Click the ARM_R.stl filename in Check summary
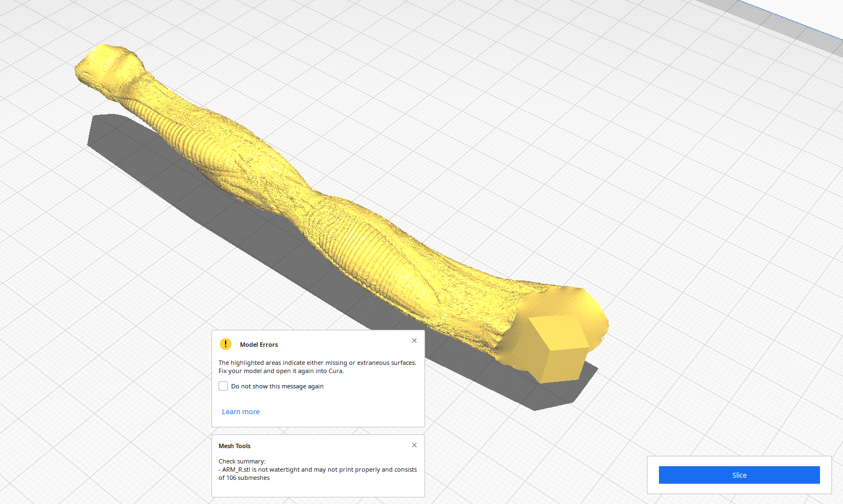 [235, 469]
